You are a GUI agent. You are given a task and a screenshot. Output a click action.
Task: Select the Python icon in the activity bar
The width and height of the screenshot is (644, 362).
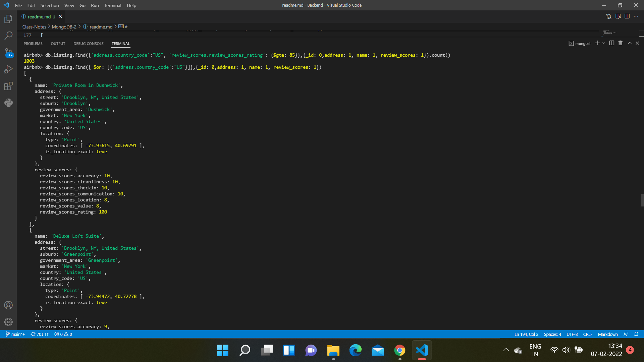tap(8, 103)
